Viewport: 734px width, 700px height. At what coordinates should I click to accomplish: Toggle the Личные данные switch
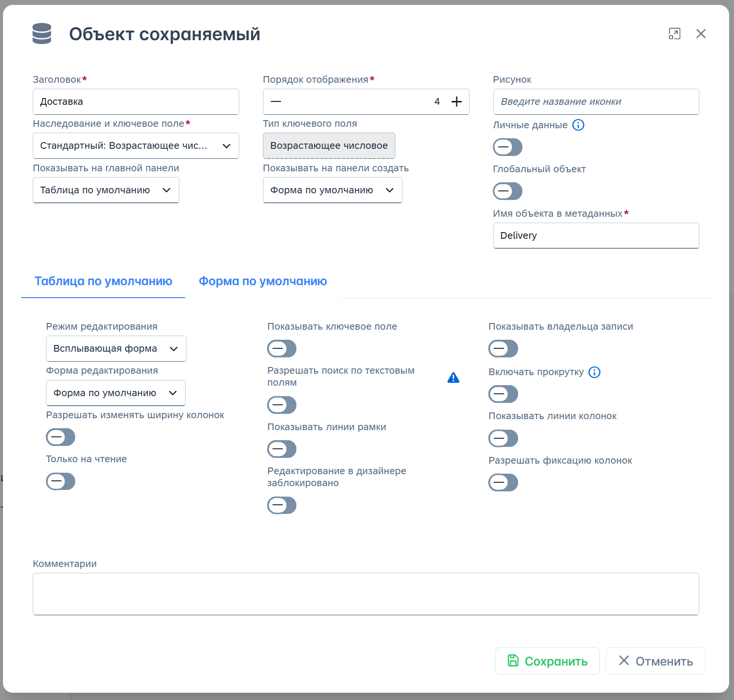pyautogui.click(x=508, y=147)
